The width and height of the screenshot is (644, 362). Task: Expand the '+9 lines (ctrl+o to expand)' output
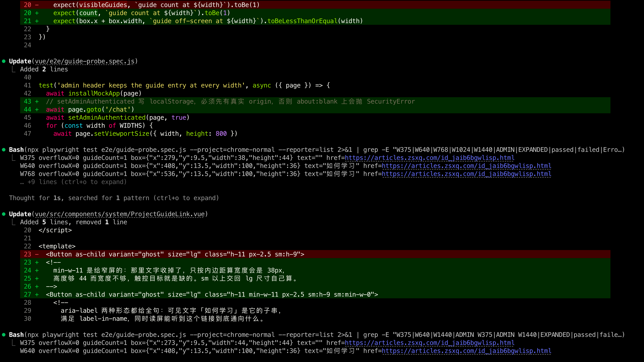click(x=73, y=182)
